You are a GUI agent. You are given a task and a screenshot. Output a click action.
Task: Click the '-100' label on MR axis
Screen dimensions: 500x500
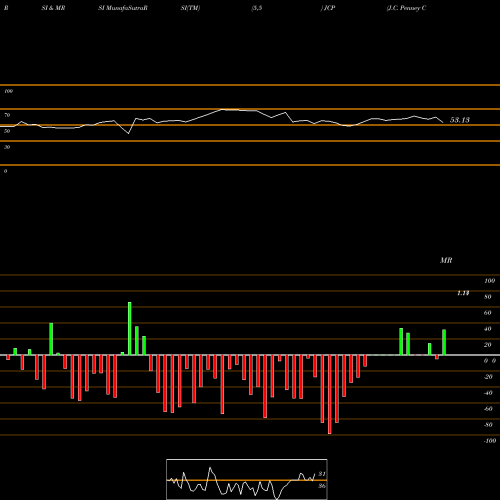490,441
